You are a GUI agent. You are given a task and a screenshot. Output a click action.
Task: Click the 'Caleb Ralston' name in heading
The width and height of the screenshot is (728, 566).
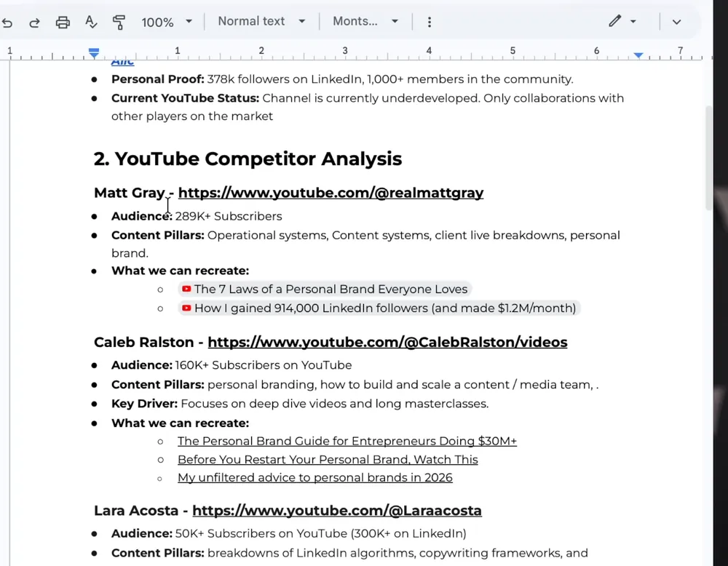point(144,342)
